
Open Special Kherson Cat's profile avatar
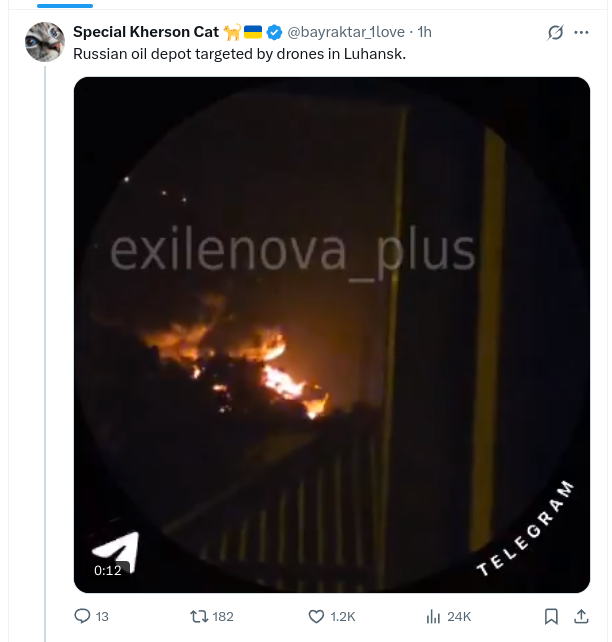pos(45,42)
